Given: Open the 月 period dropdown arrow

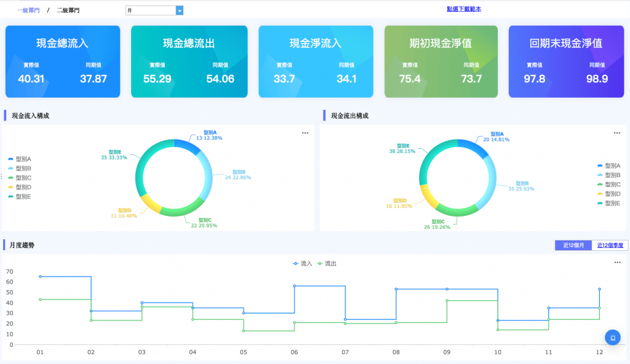Looking at the screenshot, I should point(180,10).
